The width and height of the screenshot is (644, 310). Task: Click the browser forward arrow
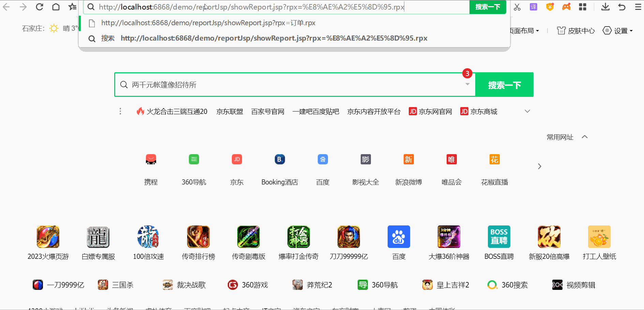[23, 7]
